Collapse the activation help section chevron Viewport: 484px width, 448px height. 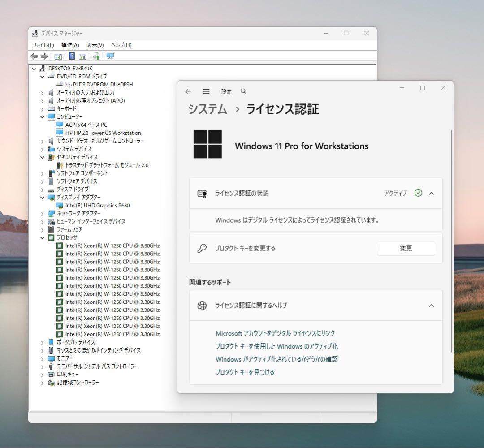pos(432,306)
